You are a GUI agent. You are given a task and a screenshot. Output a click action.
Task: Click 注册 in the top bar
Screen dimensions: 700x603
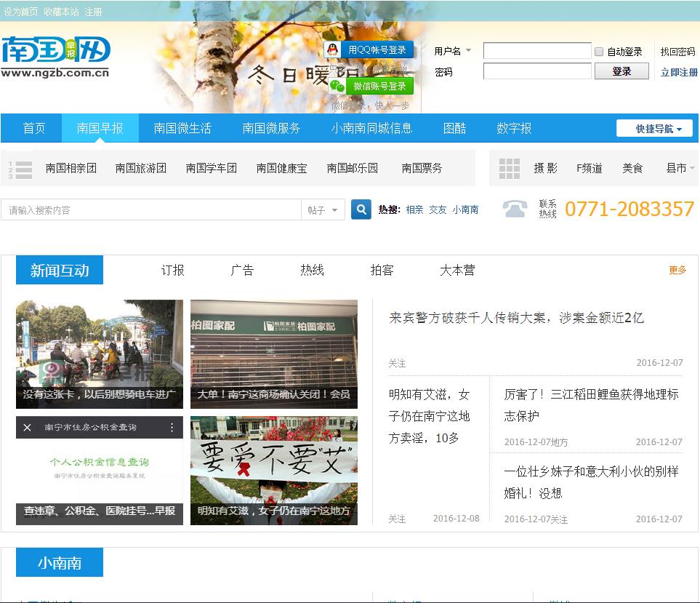(93, 12)
